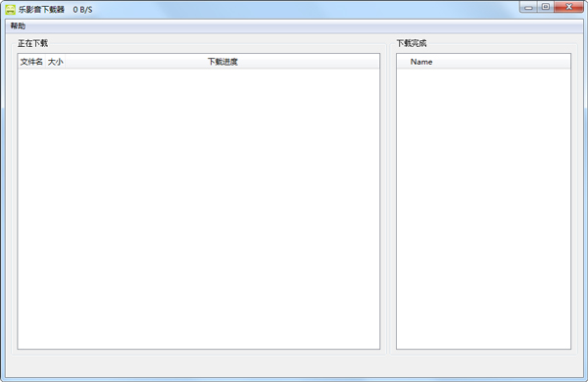
Task: Click the divider between 文件名 and 大小
Action: pos(46,62)
